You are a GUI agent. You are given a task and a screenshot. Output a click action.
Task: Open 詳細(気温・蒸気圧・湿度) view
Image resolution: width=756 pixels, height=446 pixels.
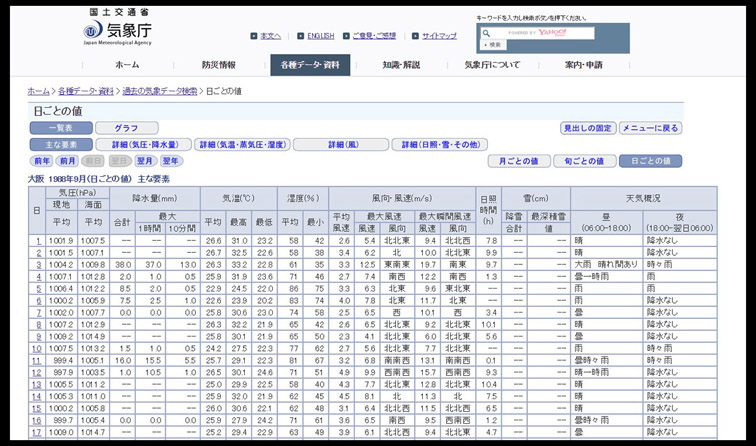point(243,145)
